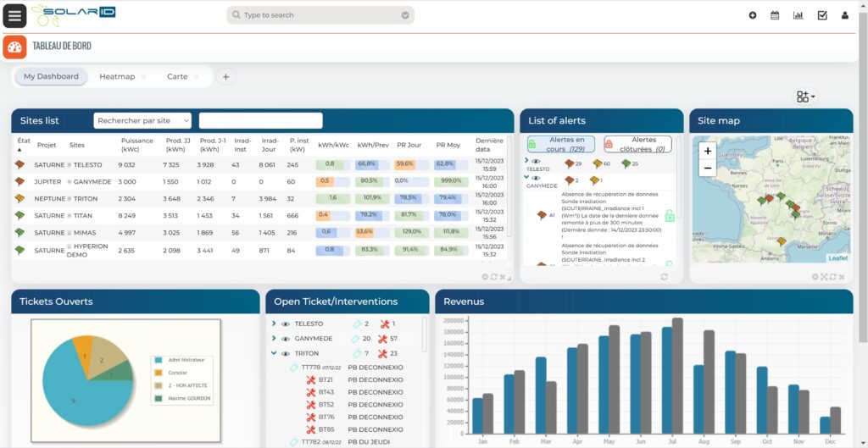Click the yellow status flag of TRITON row
Image resolution: width=868 pixels, height=448 pixels.
[x=20, y=198]
